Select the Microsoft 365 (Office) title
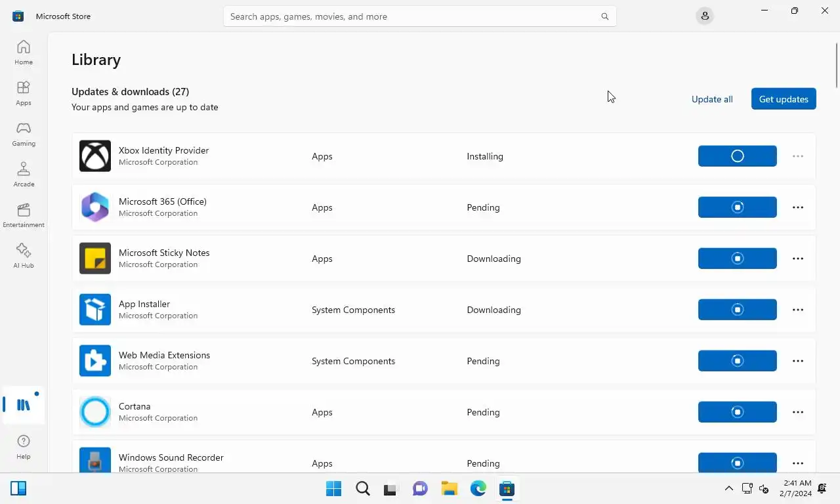This screenshot has width=840, height=504. (163, 201)
